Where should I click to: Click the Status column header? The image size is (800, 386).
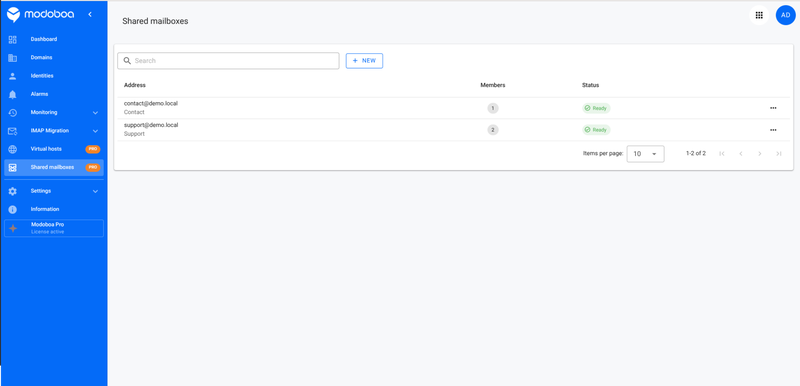click(590, 85)
